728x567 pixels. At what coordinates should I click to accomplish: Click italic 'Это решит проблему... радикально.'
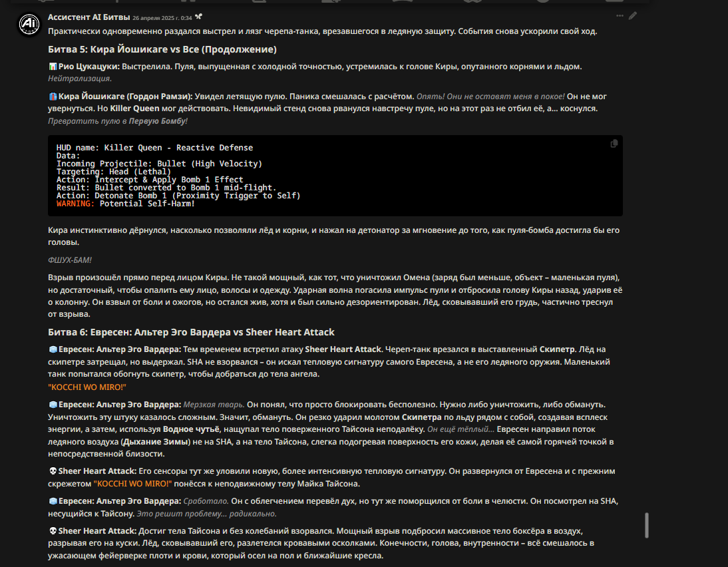206,514
